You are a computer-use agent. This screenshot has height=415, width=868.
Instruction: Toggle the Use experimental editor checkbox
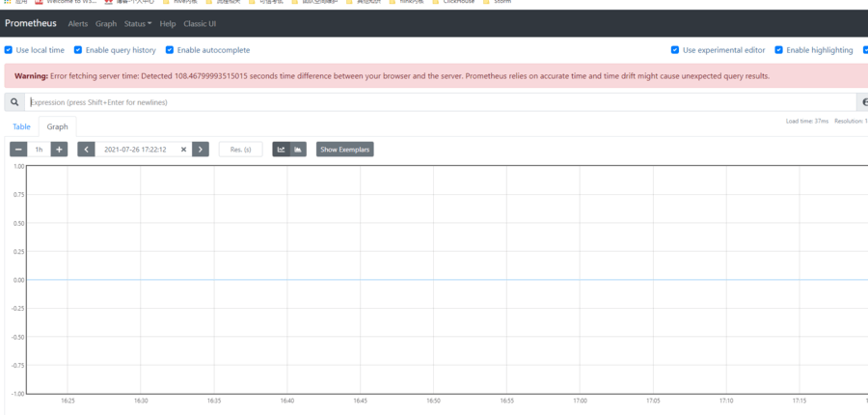(675, 50)
